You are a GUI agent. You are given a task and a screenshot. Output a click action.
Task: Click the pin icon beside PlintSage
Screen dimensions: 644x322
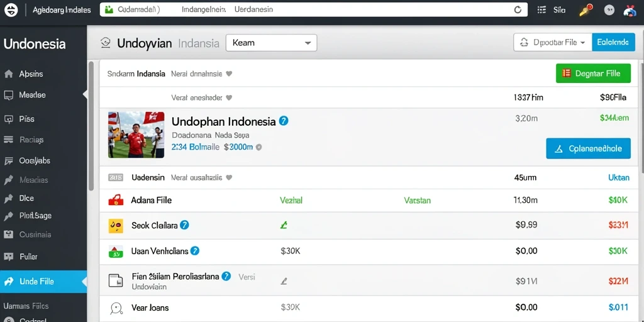(x=8, y=216)
